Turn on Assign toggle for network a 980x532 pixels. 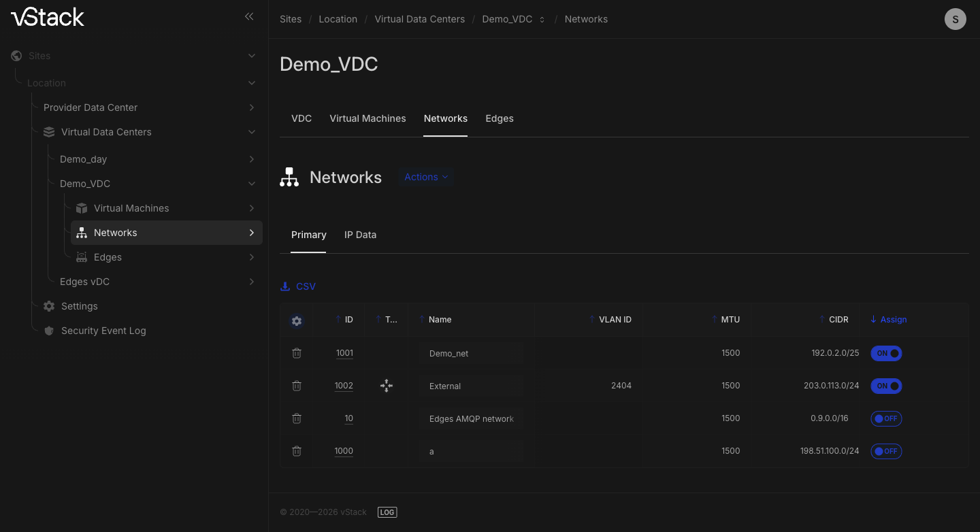click(886, 451)
